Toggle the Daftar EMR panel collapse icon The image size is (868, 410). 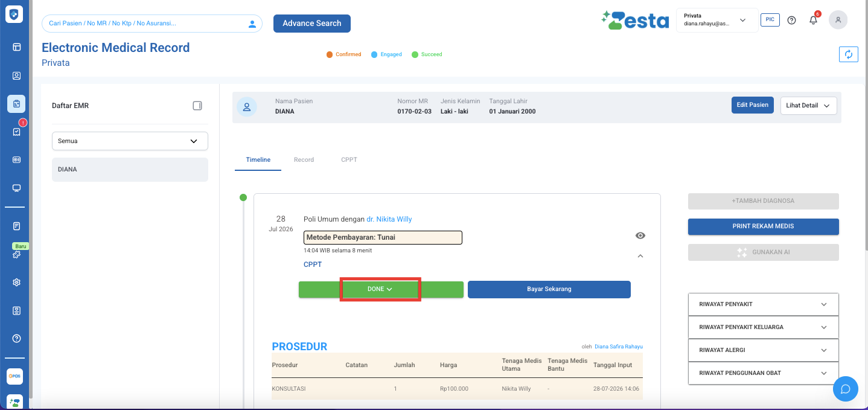click(197, 106)
